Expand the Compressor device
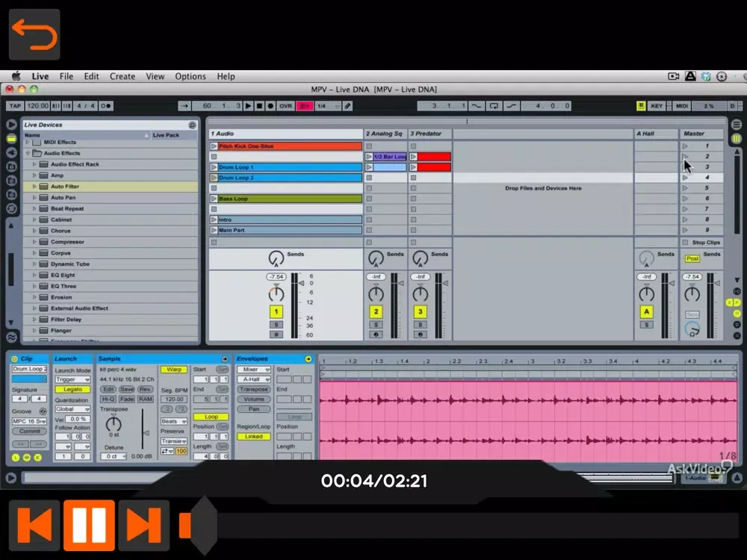Image resolution: width=747 pixels, height=560 pixels. point(34,242)
